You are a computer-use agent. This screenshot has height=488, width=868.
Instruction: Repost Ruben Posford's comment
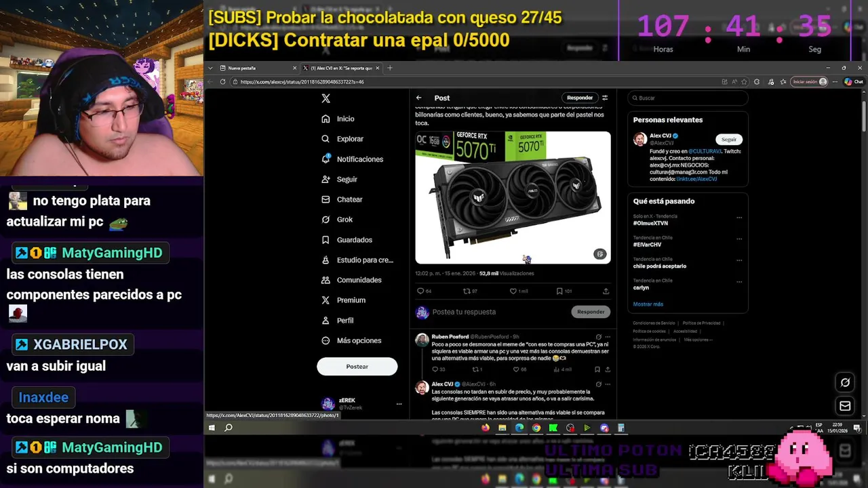(x=475, y=369)
